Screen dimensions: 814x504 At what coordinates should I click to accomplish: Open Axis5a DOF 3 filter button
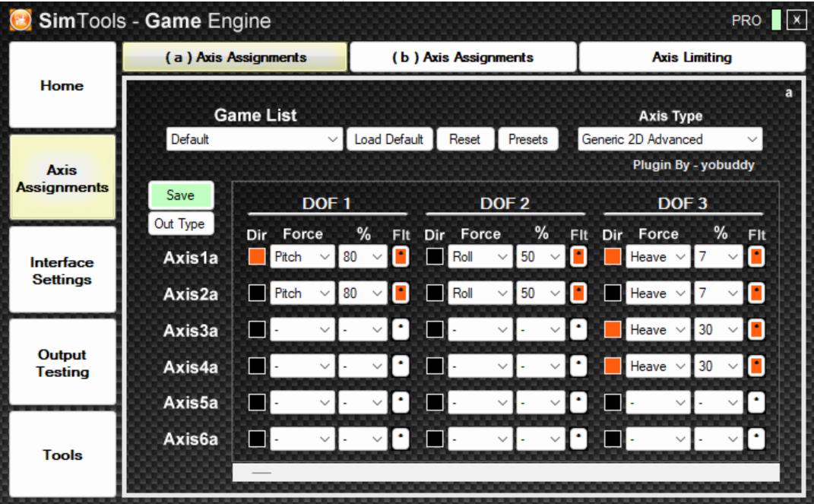[x=756, y=402]
